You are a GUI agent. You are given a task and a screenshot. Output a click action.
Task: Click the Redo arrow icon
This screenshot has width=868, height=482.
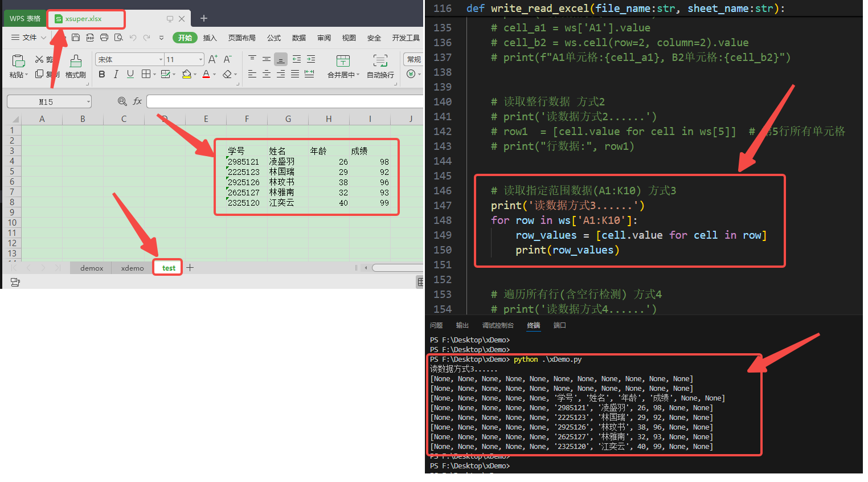(x=147, y=38)
